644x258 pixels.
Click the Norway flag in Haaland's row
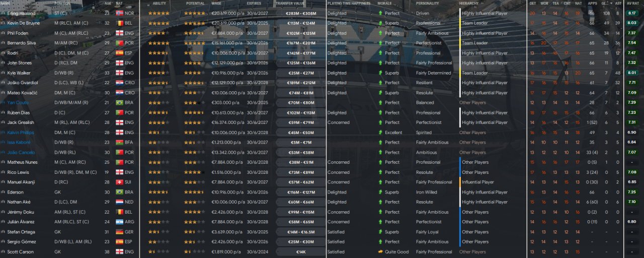point(119,13)
